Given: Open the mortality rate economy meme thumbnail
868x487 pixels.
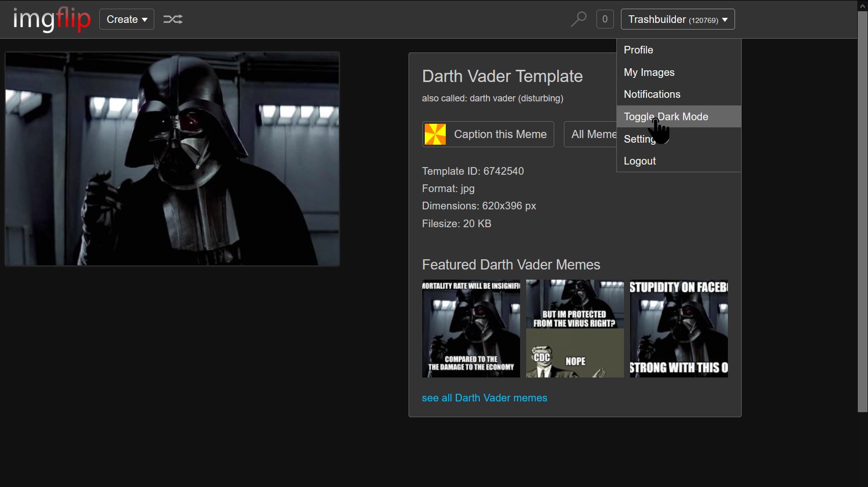Looking at the screenshot, I should [x=471, y=329].
